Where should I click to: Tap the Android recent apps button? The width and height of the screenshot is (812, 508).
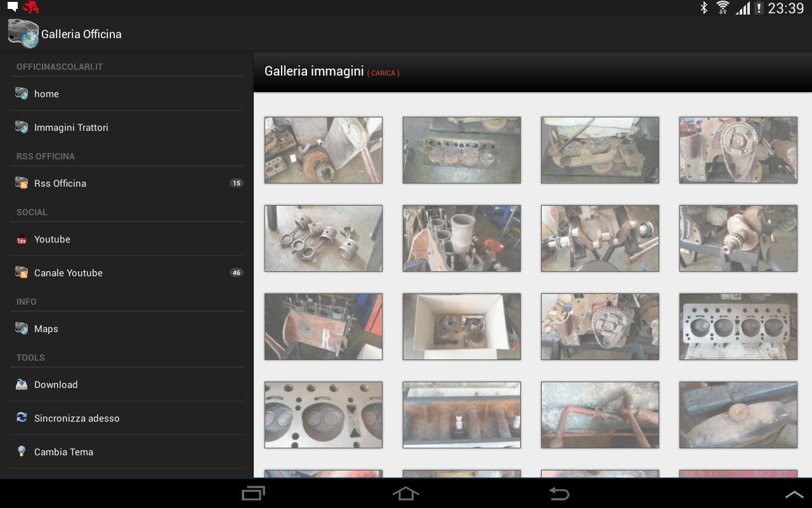pos(254,493)
